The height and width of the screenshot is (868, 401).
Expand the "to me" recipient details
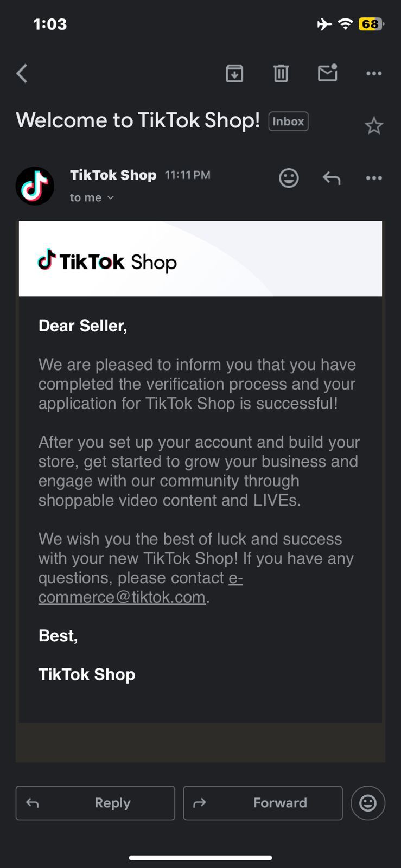point(92,197)
